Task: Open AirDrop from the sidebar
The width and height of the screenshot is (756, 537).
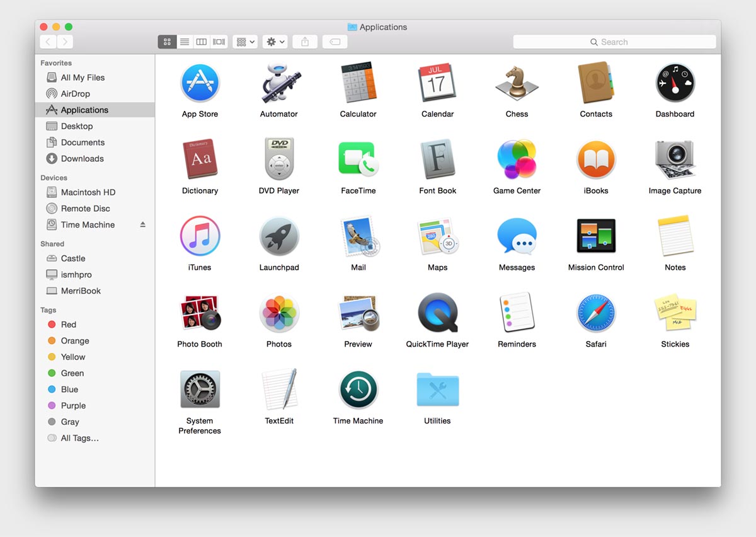Action: pyautogui.click(x=94, y=94)
